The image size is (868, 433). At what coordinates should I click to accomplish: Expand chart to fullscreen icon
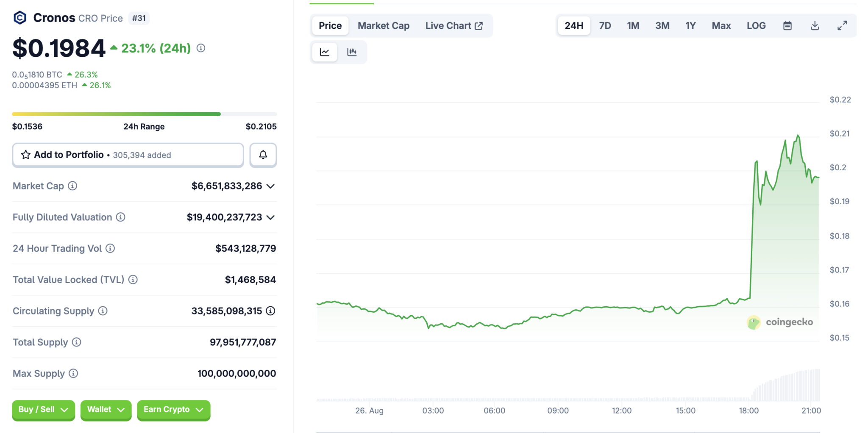click(842, 26)
